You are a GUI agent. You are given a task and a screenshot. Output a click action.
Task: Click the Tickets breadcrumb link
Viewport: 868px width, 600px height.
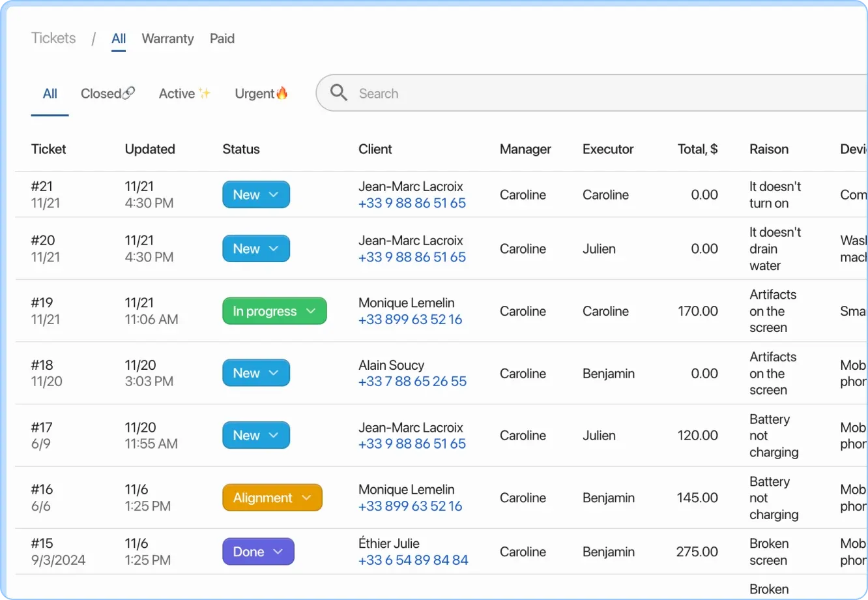coord(53,38)
